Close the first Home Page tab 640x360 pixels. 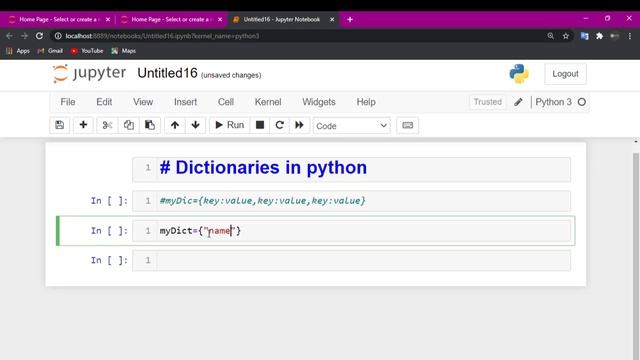pyautogui.click(x=108, y=19)
